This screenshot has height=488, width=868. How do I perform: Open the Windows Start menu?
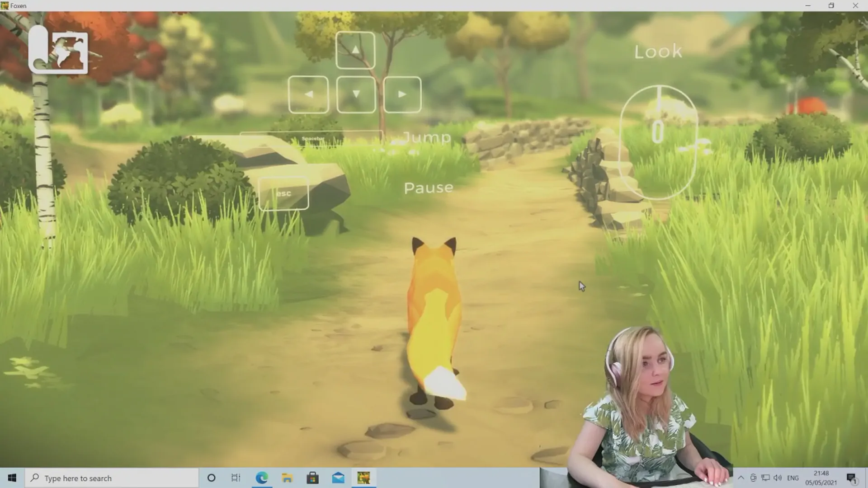point(12,478)
